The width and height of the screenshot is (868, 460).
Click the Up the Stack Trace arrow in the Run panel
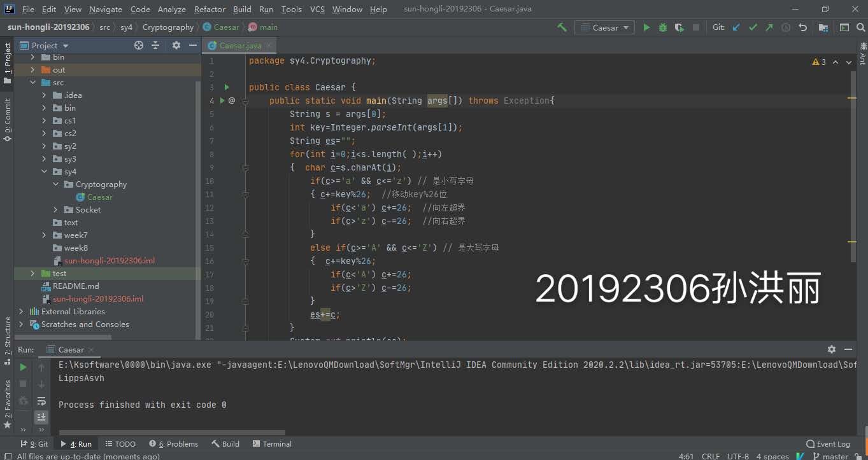click(x=41, y=367)
